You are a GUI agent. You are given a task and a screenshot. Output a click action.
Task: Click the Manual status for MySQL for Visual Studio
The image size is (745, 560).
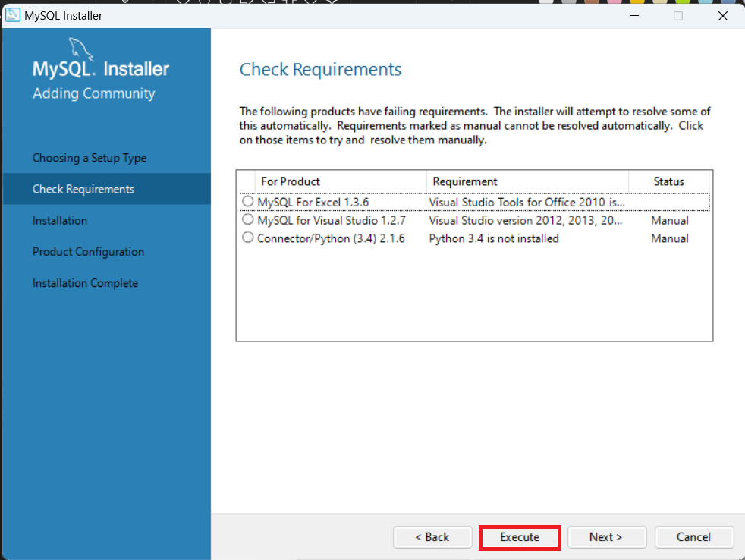(x=669, y=221)
